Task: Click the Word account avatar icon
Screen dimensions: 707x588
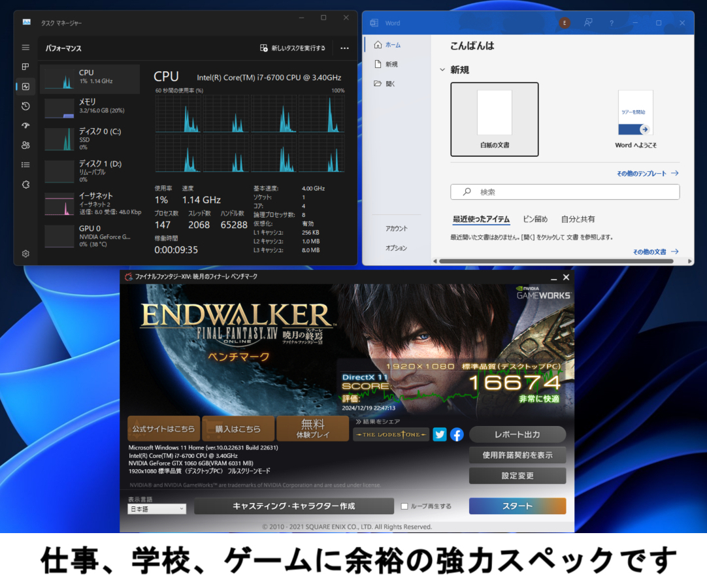Action: coord(565,23)
